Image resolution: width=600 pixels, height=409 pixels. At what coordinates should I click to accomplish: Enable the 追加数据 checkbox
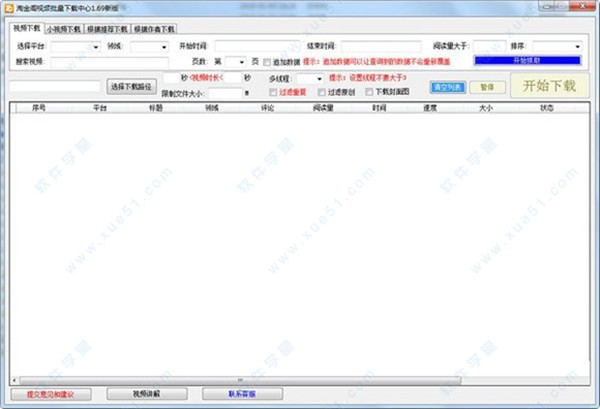(267, 62)
